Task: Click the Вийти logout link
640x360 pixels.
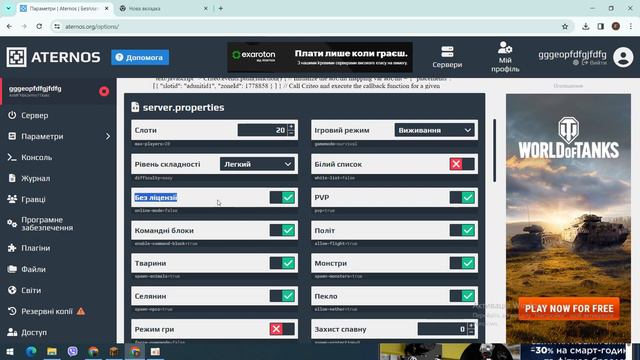Action: click(595, 63)
